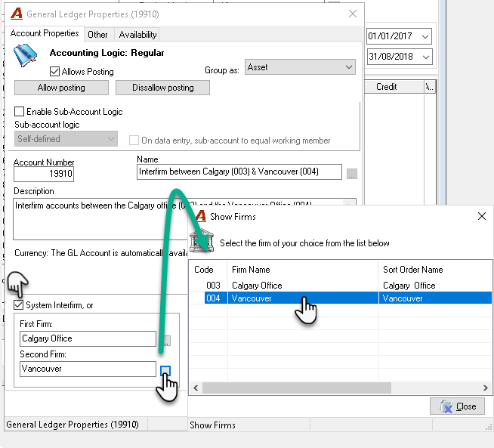Click the Close button in Show Firms
494x448 pixels.
tap(458, 406)
